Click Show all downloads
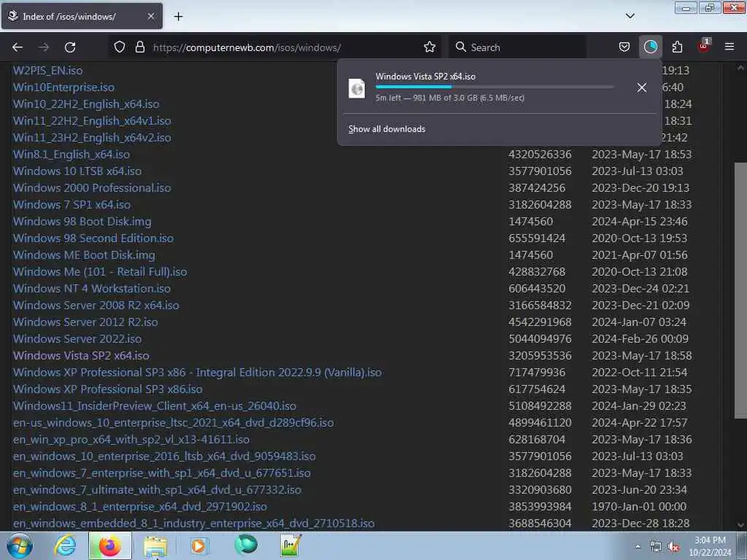Image resolution: width=747 pixels, height=560 pixels. pyautogui.click(x=387, y=129)
